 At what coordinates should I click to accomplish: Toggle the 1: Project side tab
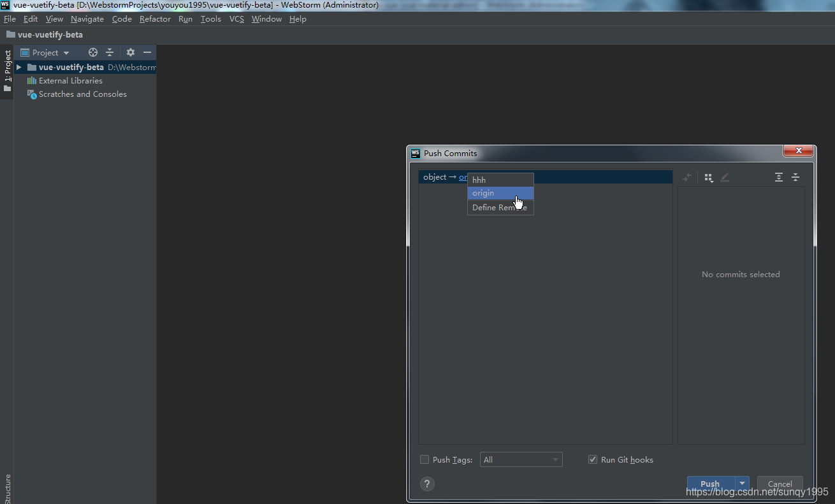tap(7, 71)
